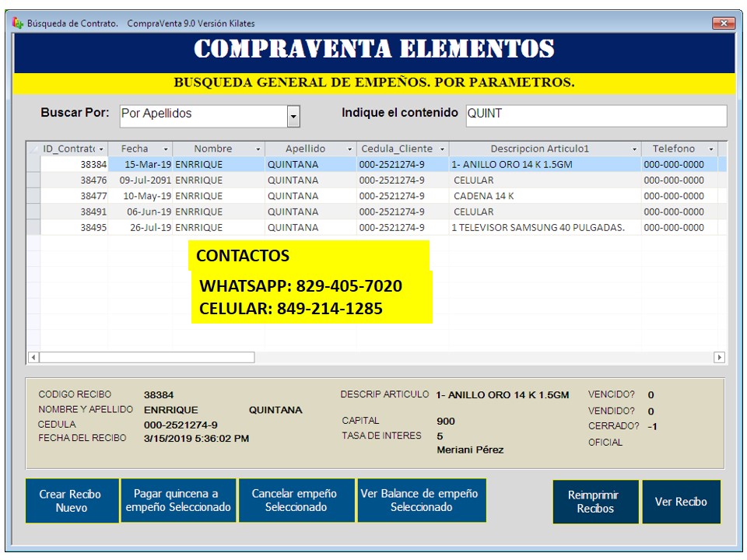Click Pagar quincena a empeño Seleccionado
747x560 pixels.
tap(178, 501)
